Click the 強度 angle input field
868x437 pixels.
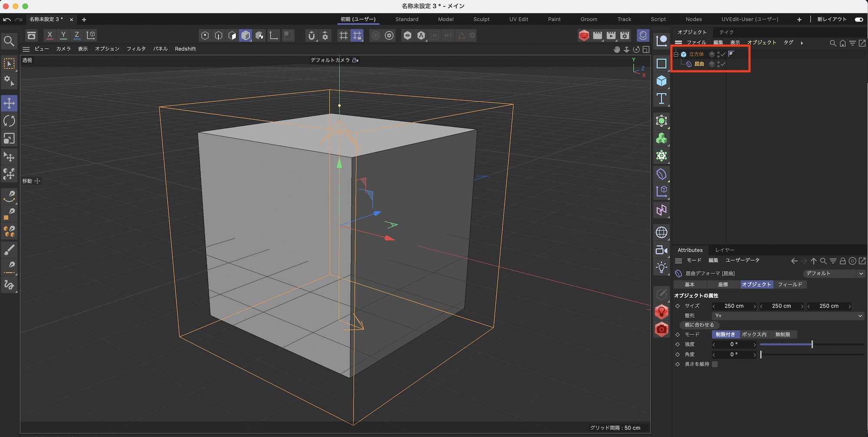coord(734,344)
